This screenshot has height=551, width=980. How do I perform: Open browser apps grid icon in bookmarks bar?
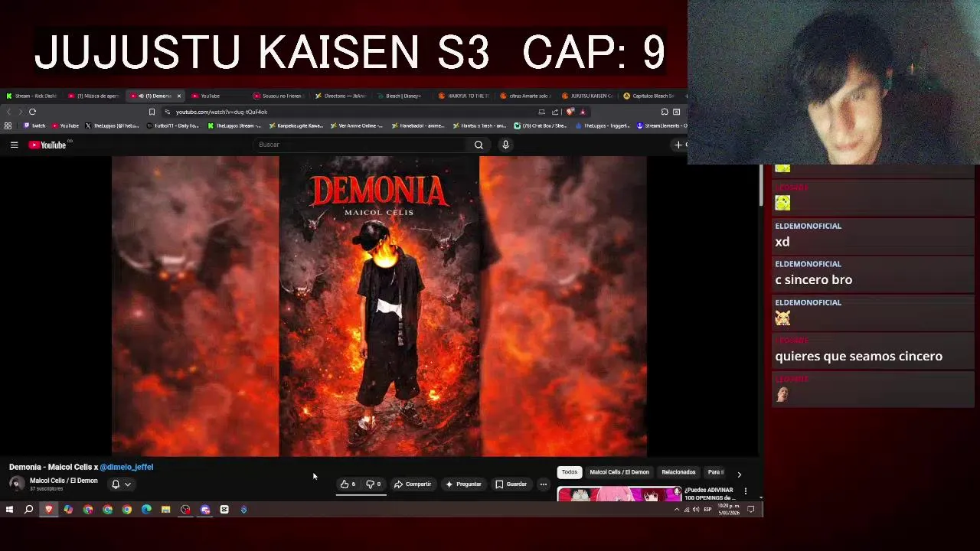tap(8, 126)
